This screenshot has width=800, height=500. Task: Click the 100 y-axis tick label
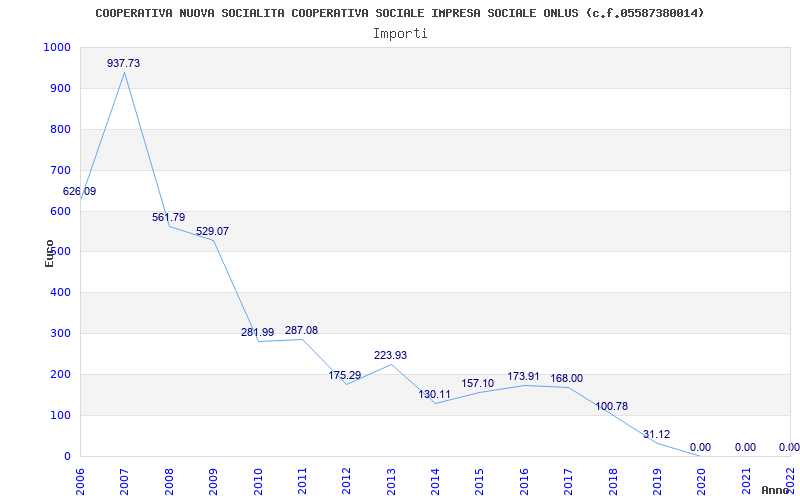[x=61, y=415]
